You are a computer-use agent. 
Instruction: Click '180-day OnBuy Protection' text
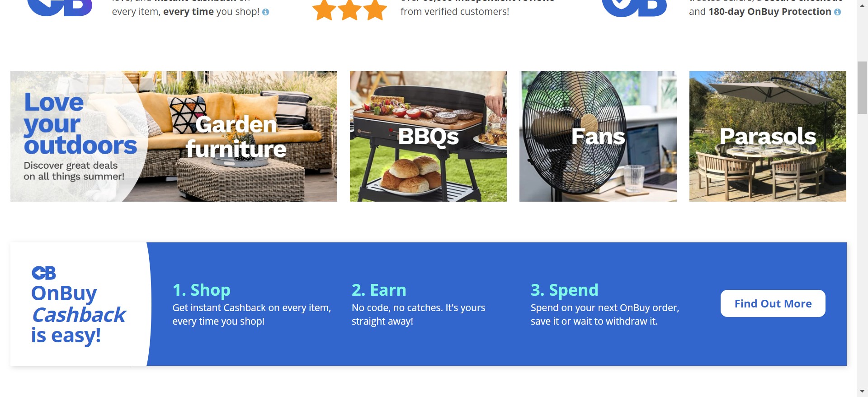[x=769, y=12]
